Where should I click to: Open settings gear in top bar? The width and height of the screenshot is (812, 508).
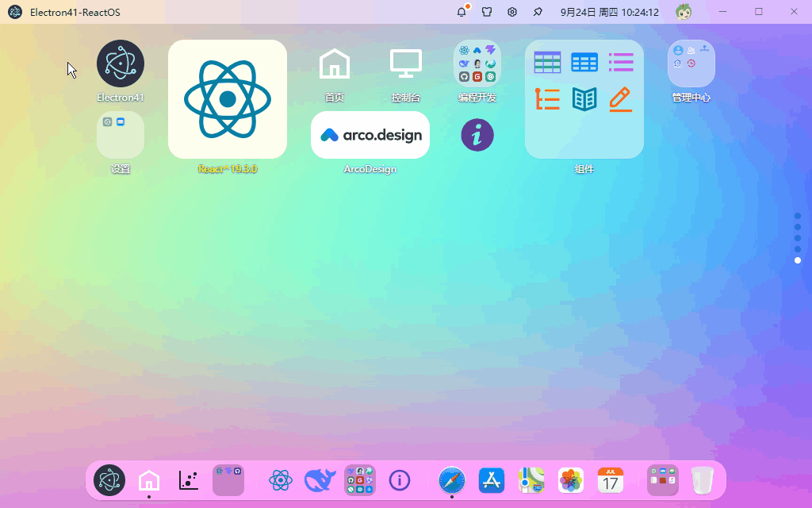coord(512,11)
